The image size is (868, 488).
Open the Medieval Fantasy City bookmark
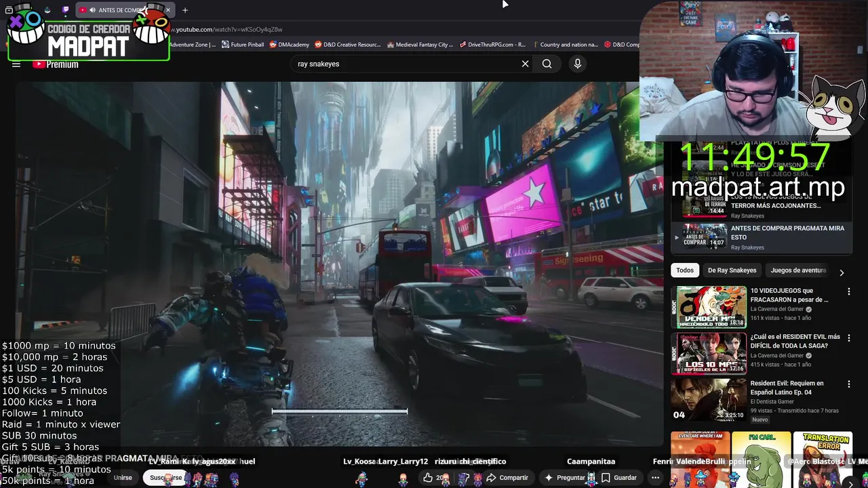tap(420, 45)
